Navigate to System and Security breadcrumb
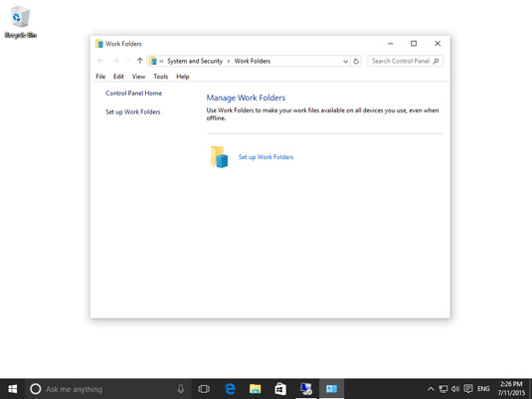The image size is (532, 399). click(x=195, y=61)
